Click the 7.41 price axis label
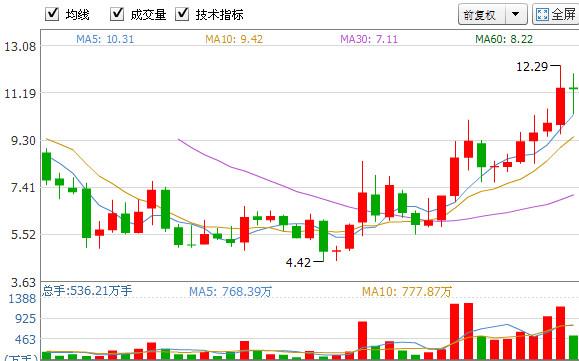The image size is (579, 361). click(24, 188)
